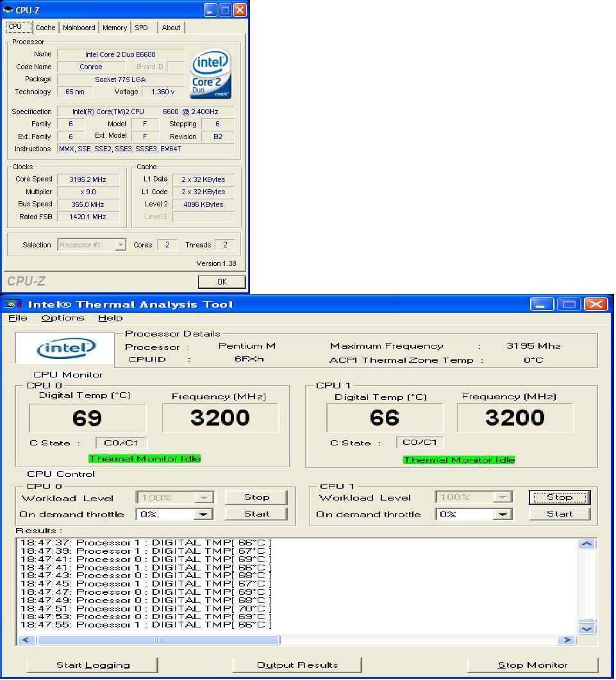Viewport: 616px width, 680px height.
Task: Click CPU 1 C State value C0/C1
Action: pyautogui.click(x=419, y=442)
